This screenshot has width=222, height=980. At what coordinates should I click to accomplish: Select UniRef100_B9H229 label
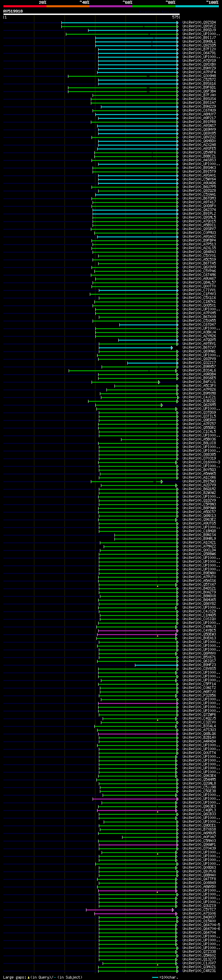(x=199, y=106)
